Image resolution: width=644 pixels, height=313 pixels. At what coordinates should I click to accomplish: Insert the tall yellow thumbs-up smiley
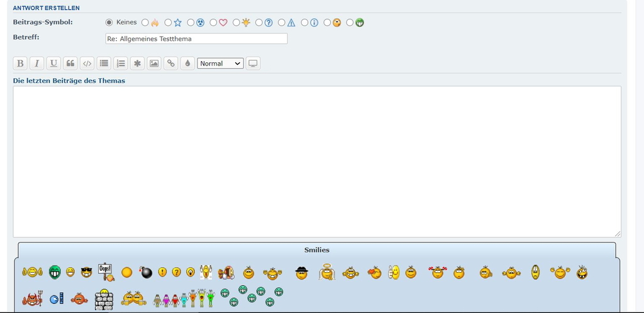pyautogui.click(x=394, y=272)
